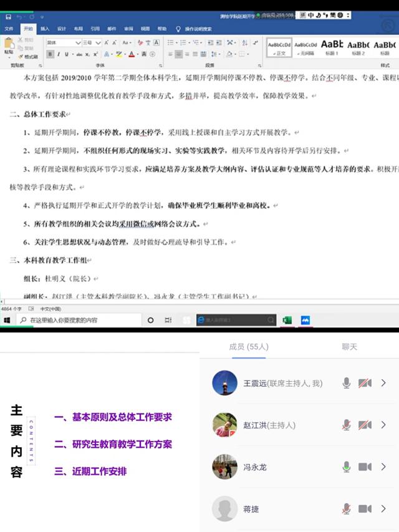
Task: Click Format Painter (格式刷)
Action: (29, 56)
